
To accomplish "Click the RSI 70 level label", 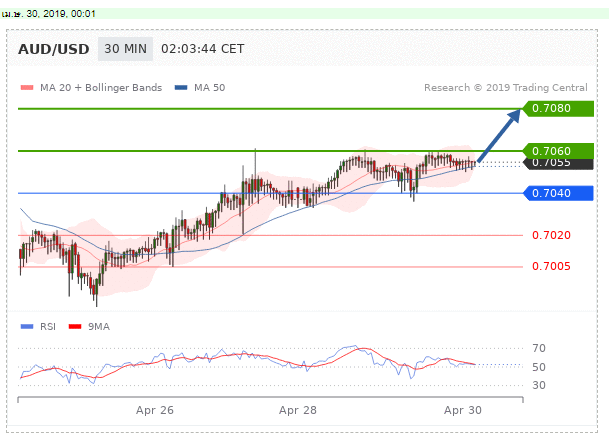I will (x=539, y=348).
